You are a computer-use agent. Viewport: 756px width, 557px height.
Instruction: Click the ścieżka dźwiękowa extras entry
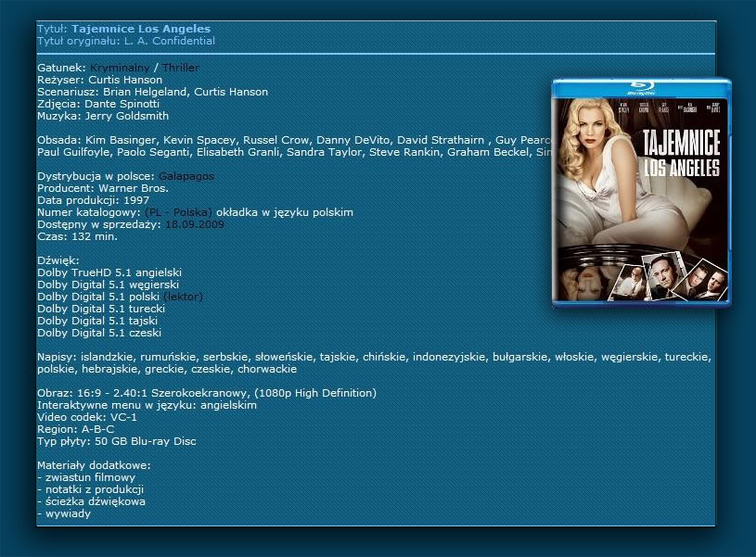tap(91, 501)
